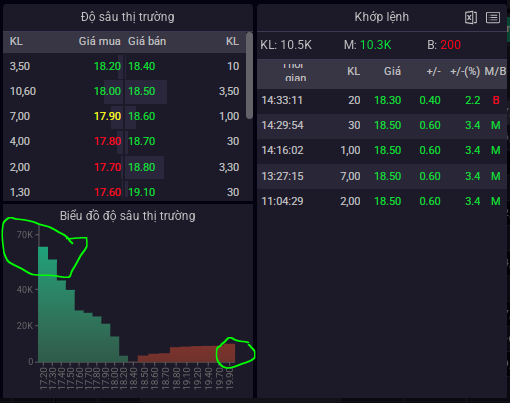
Task: Click matched price 18.30
Action: point(387,100)
